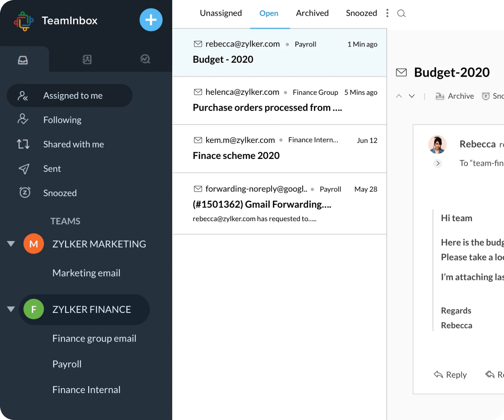
Task: Click Reply on the Budget-2020 message
Action: click(x=450, y=374)
